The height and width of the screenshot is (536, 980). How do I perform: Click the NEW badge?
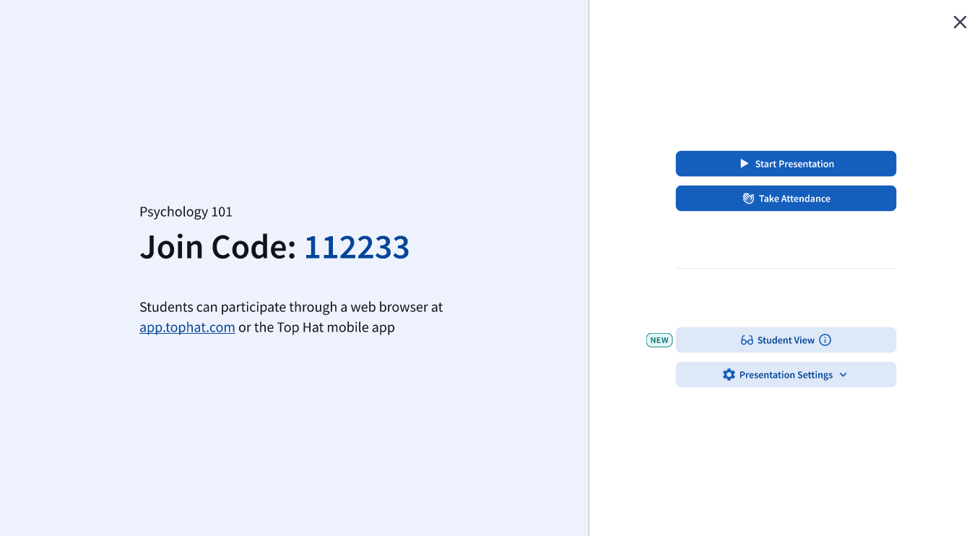coord(659,340)
